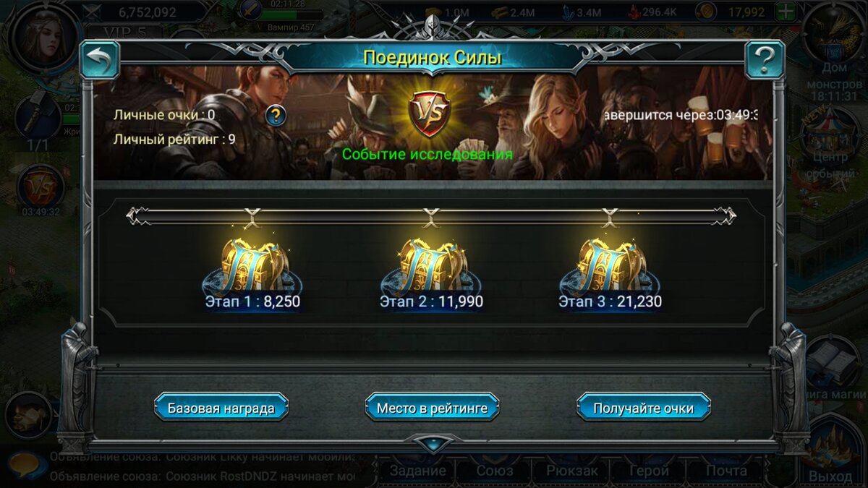Click the Место в рейтинге button
This screenshot has width=868, height=488.
(x=432, y=408)
